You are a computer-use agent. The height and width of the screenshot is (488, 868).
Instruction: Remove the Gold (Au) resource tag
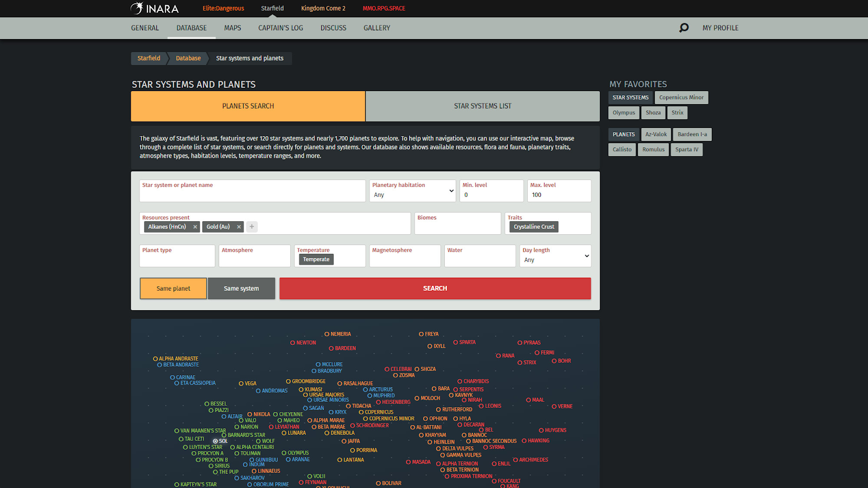[x=239, y=227]
